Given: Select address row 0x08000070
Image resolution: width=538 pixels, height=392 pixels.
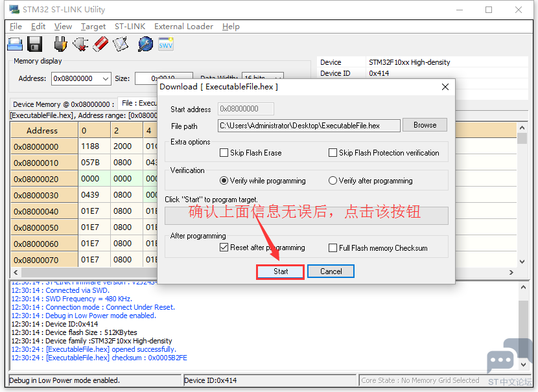Looking at the screenshot, I should click(44, 260).
